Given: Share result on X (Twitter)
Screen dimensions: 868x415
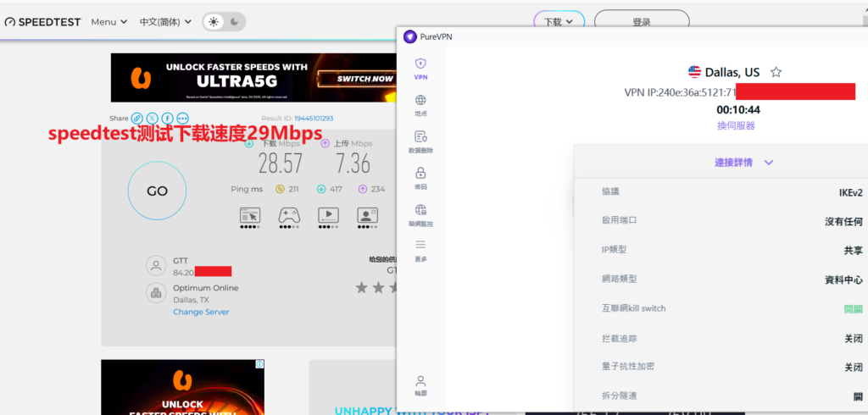Looking at the screenshot, I should point(153,119).
